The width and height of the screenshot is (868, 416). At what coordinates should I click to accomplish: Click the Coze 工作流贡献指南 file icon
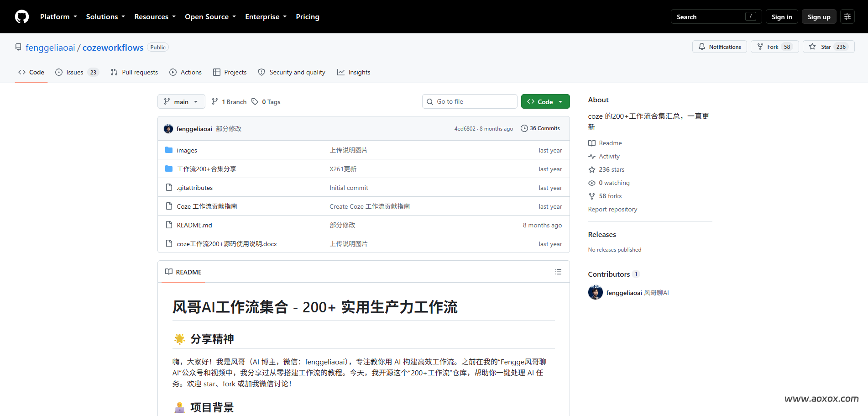[x=169, y=206]
